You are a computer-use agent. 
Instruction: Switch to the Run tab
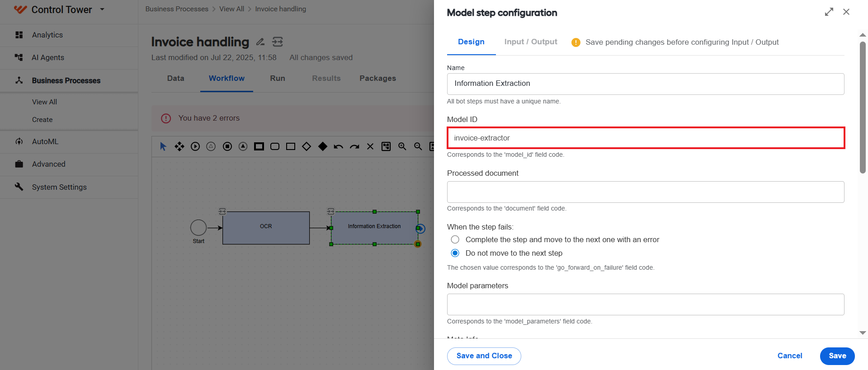(x=278, y=79)
